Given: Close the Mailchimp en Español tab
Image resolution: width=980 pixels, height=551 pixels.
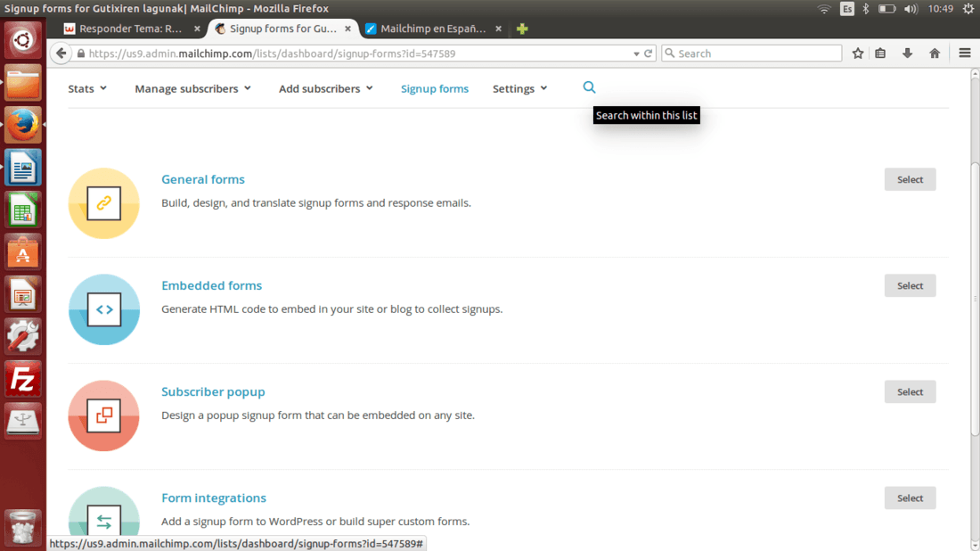Looking at the screenshot, I should pyautogui.click(x=498, y=29).
